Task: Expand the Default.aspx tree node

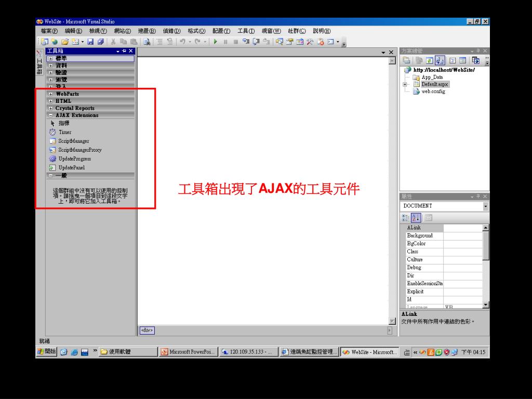Action: point(405,85)
